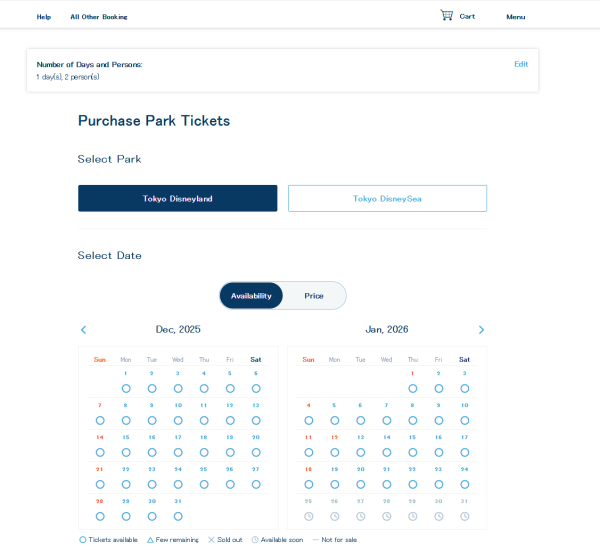Screen dimensions: 600x550
Task: Choose the availability circle for January 17
Action: [x=464, y=452]
